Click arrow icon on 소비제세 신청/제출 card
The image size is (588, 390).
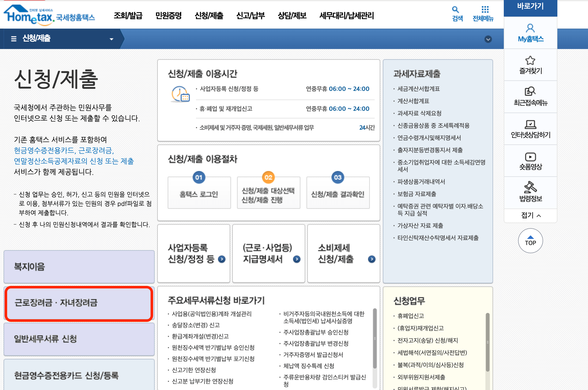tap(372, 259)
